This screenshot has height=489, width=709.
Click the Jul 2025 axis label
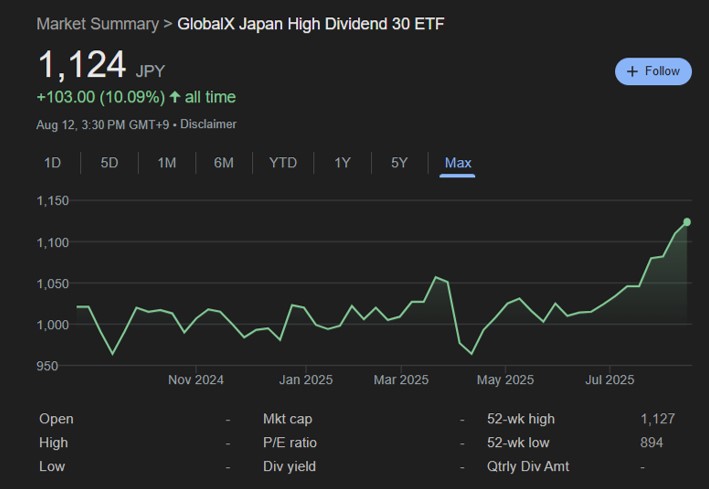(x=610, y=380)
